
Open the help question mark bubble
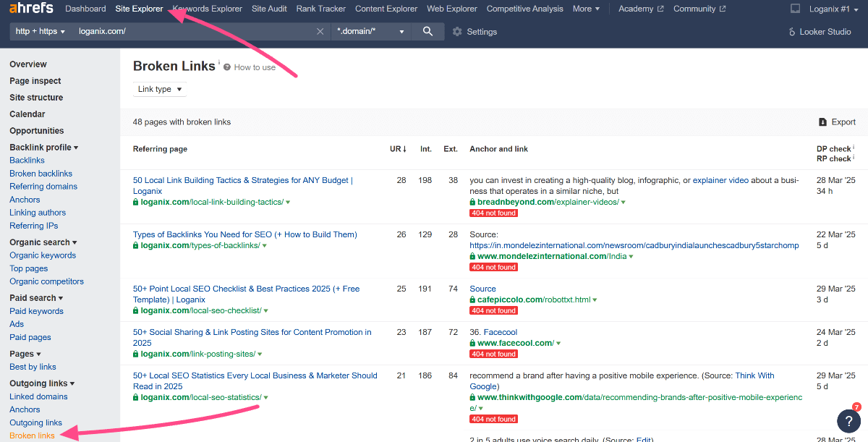pyautogui.click(x=848, y=420)
